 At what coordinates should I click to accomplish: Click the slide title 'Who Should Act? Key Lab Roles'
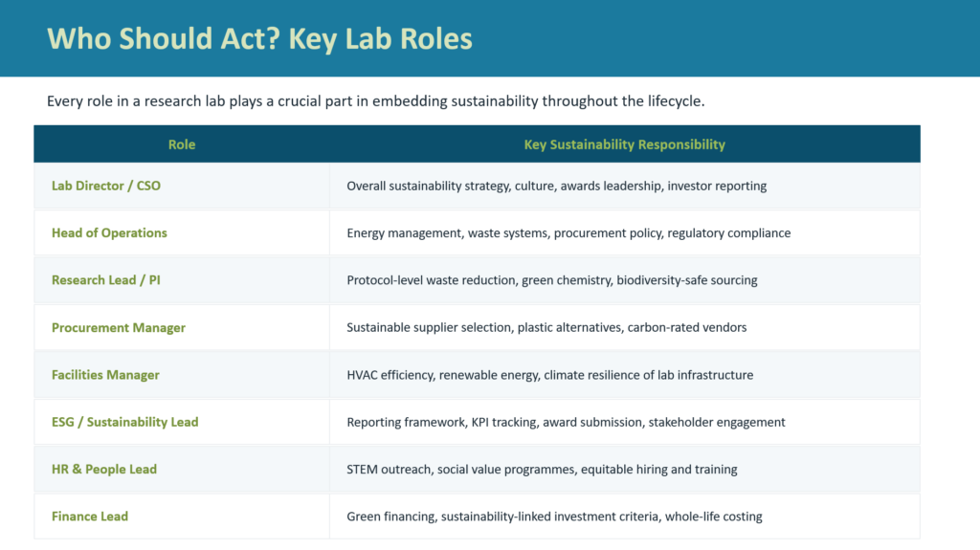coord(259,39)
